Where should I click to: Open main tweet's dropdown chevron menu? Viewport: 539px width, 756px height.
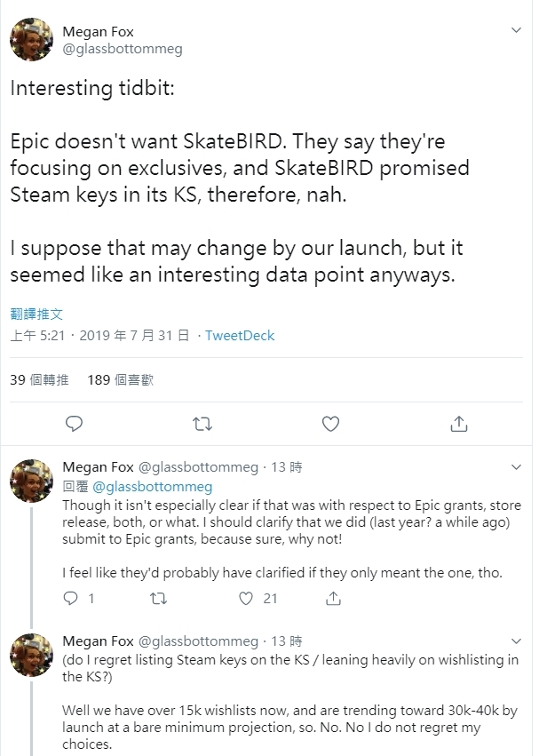(517, 31)
